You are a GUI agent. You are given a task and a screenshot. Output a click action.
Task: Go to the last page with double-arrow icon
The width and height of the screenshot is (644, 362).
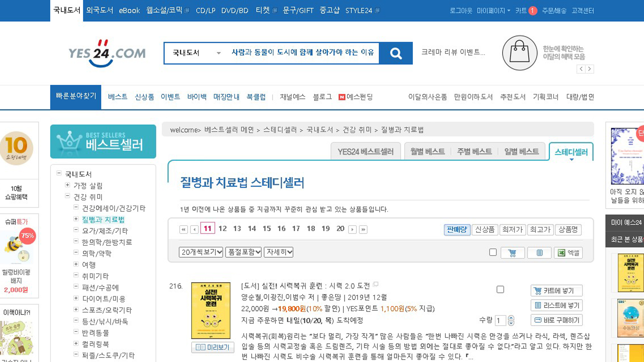tap(363, 230)
